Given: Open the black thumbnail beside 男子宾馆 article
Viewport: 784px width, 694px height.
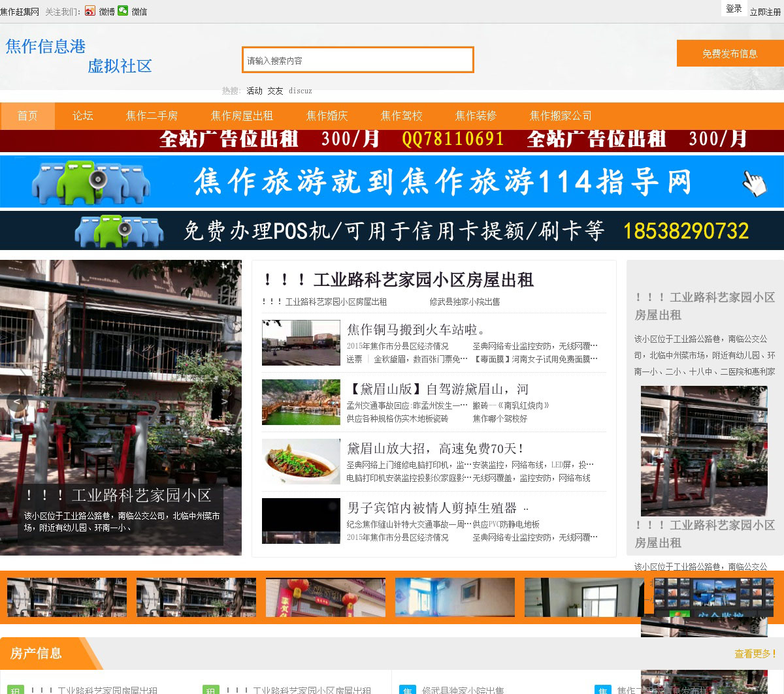Looking at the screenshot, I should (301, 520).
